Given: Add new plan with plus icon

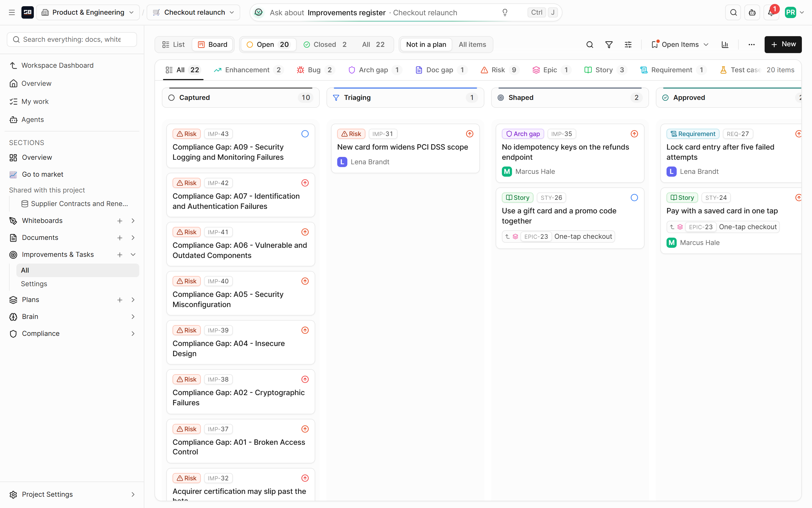Looking at the screenshot, I should [x=120, y=300].
